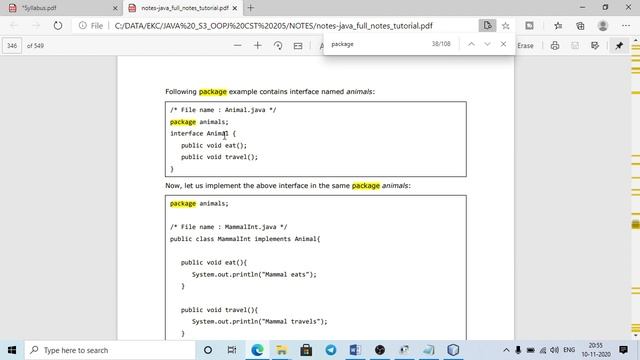Open ENG language input switcher

point(569,350)
